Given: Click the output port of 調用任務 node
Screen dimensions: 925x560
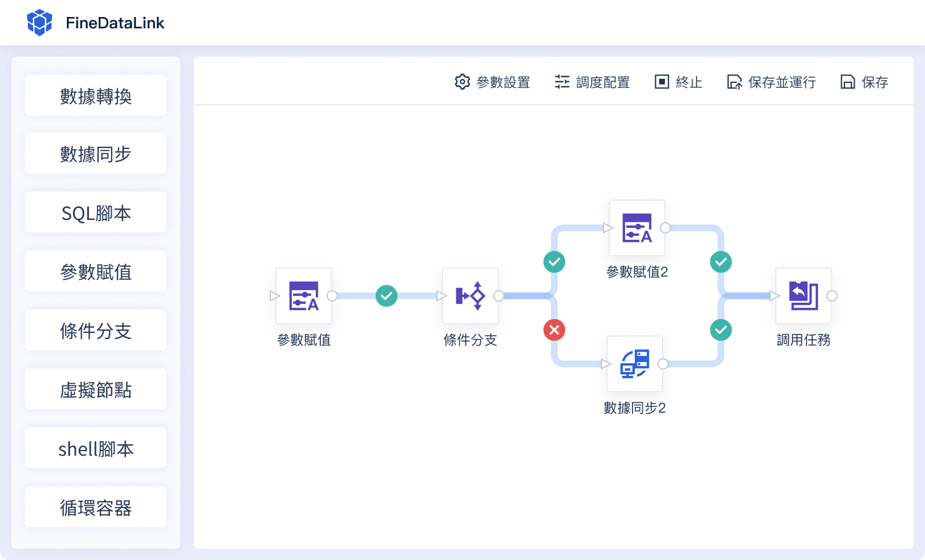Looking at the screenshot, I should [x=832, y=296].
